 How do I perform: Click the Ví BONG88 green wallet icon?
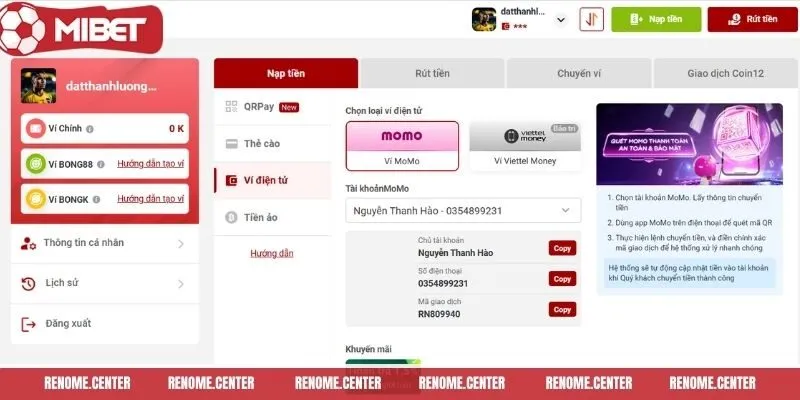point(36,164)
